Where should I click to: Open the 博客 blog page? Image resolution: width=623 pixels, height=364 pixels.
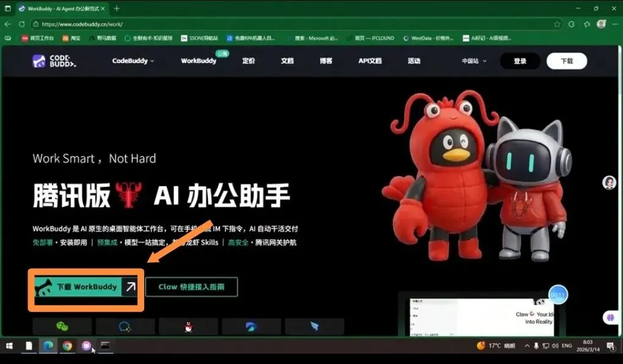coord(326,61)
